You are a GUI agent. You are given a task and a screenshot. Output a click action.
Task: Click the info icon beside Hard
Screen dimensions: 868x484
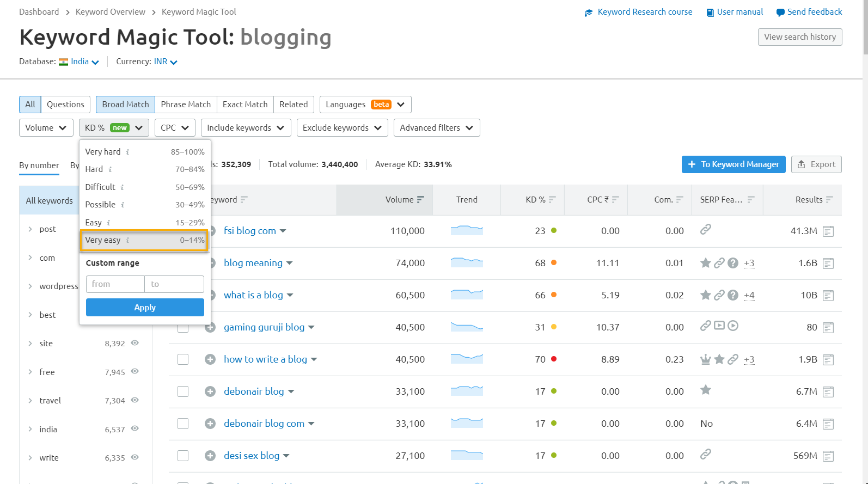[x=110, y=169]
